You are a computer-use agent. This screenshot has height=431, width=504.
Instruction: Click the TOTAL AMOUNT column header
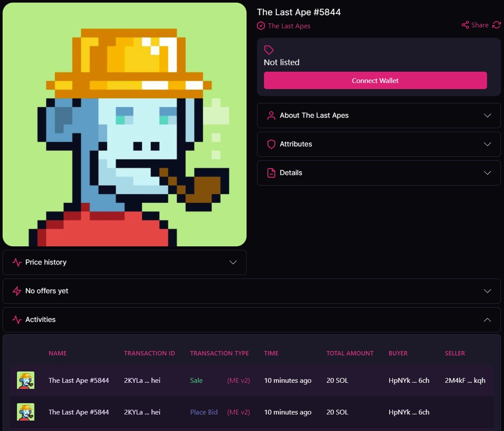[x=350, y=353]
